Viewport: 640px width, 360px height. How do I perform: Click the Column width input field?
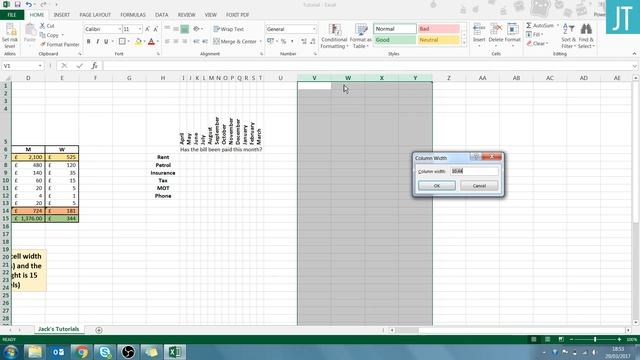click(474, 171)
